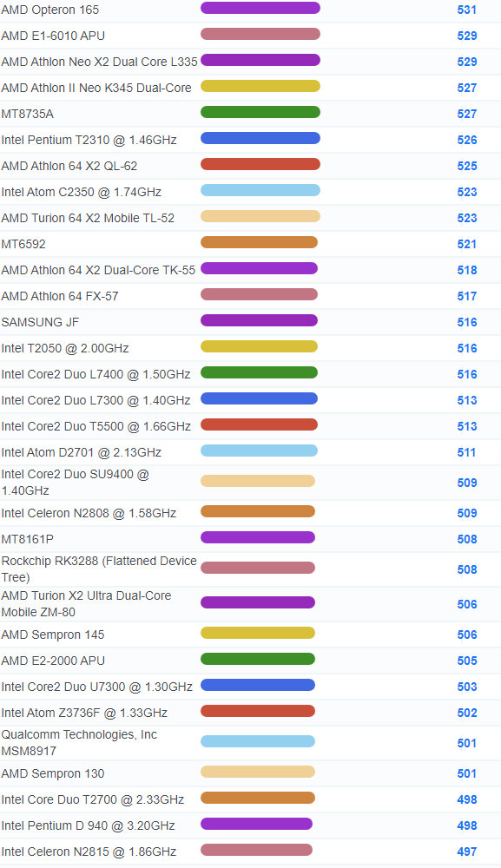
Task: Click Intel Atom D2701 @ 2.13GHz name
Action: [82, 452]
